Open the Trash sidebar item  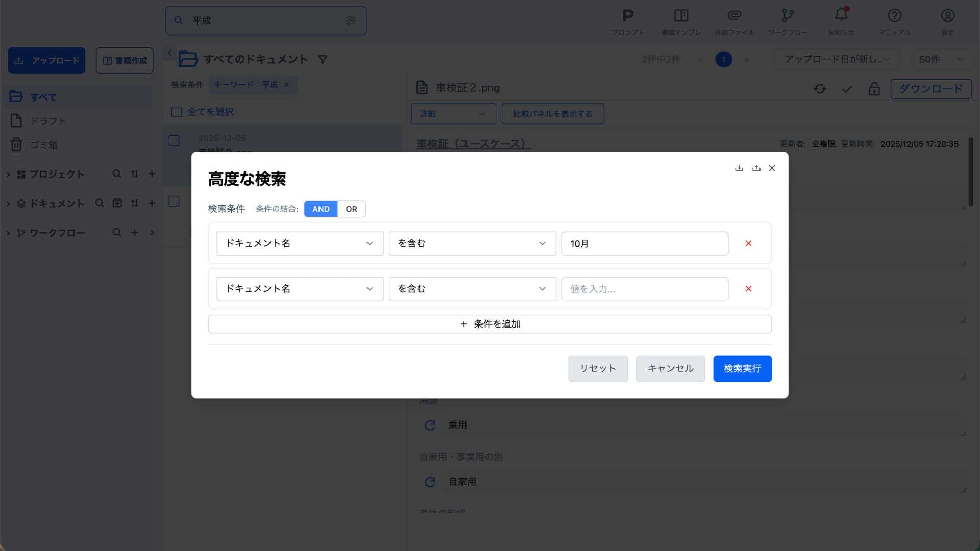(x=43, y=145)
